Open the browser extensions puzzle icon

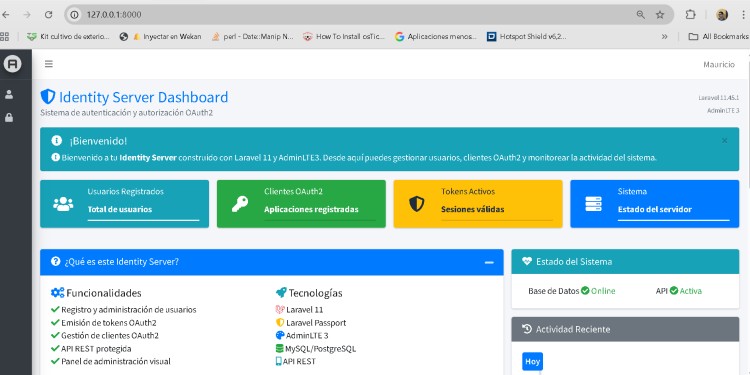(x=690, y=15)
